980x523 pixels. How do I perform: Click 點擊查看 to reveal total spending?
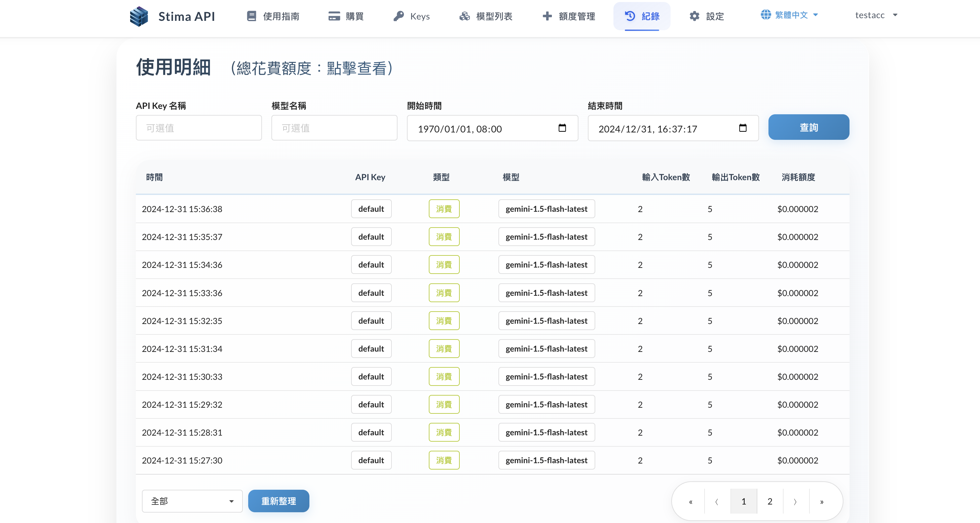coord(356,69)
